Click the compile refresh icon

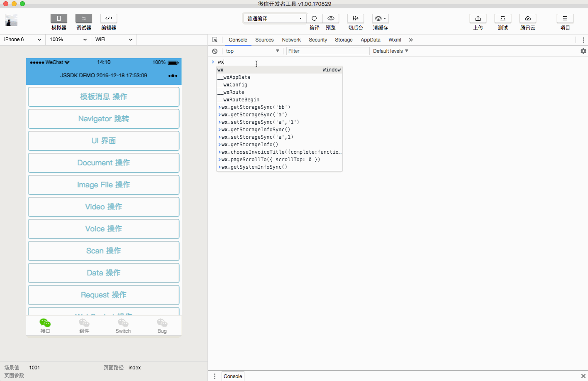coord(314,18)
